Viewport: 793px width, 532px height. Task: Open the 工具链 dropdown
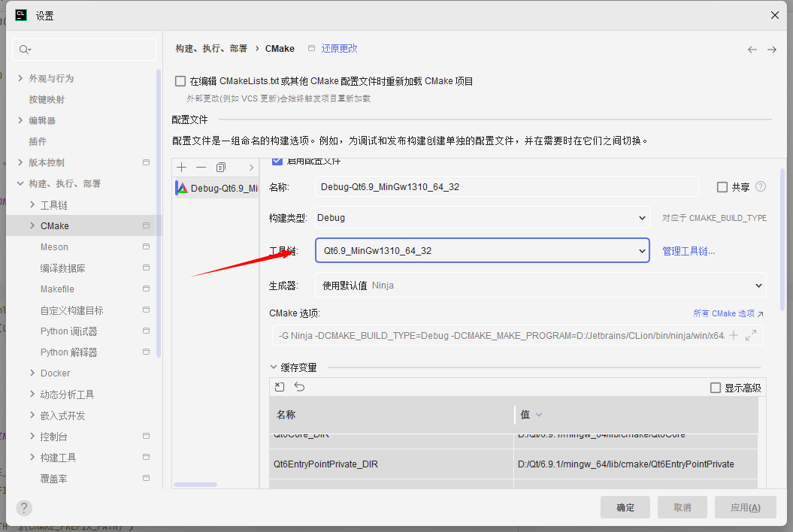482,250
